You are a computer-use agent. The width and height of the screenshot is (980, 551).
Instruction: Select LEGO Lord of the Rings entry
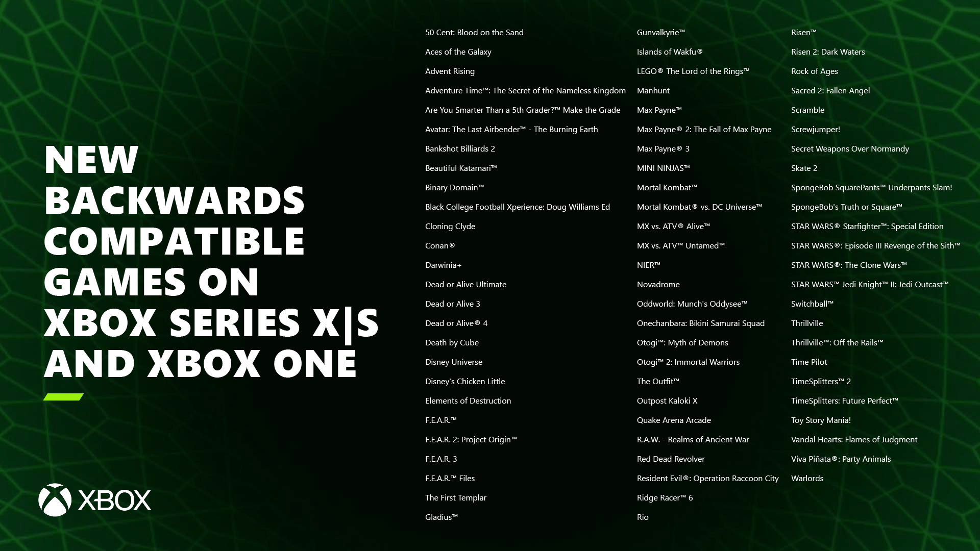point(693,70)
